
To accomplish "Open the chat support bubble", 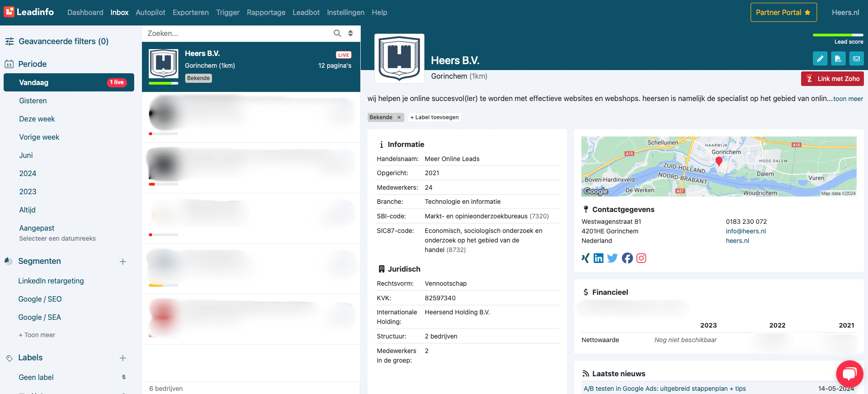I will tap(849, 374).
